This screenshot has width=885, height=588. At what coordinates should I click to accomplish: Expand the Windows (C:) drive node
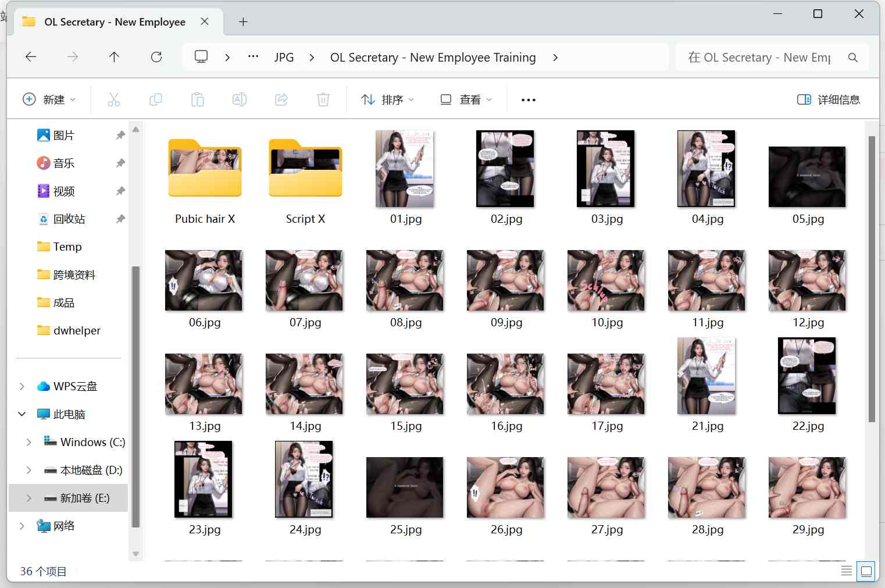(x=29, y=443)
